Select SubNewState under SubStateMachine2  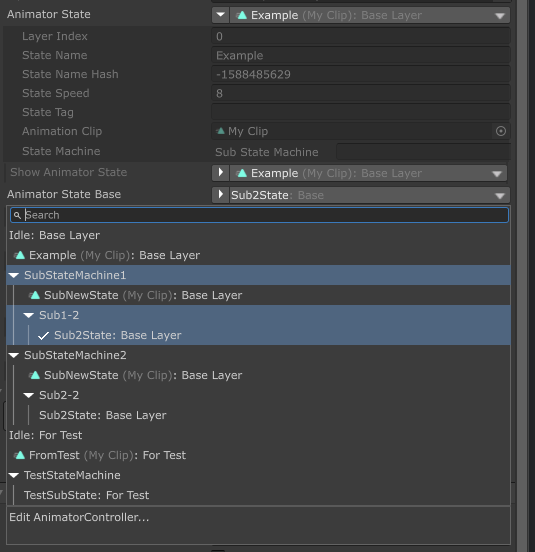point(258,375)
